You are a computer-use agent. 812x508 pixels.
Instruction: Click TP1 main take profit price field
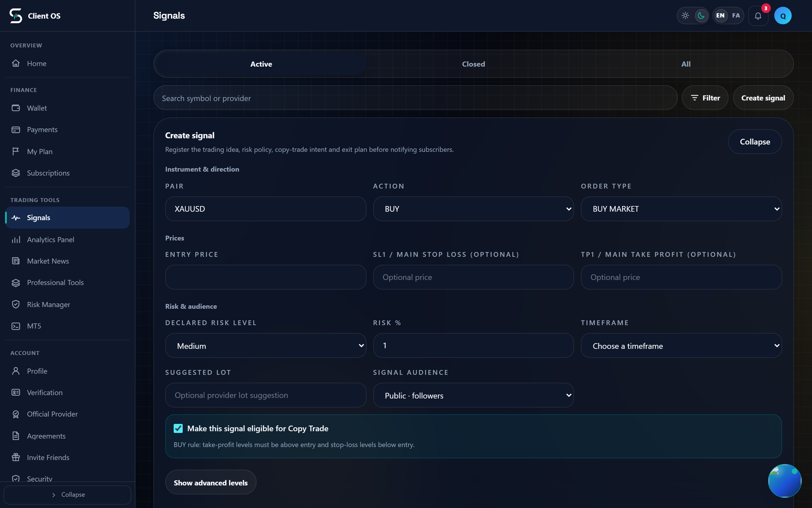681,277
